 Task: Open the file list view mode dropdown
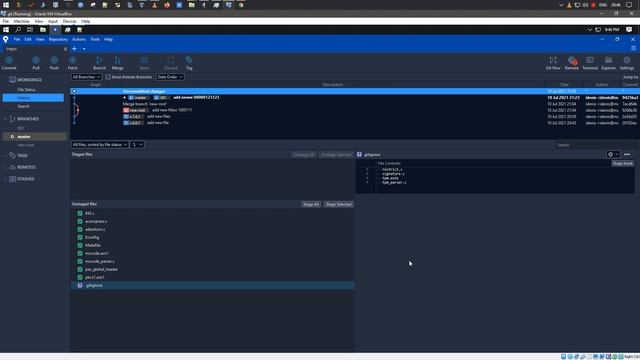(x=137, y=144)
